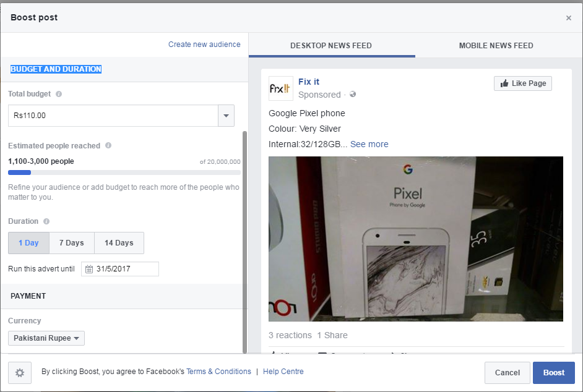Click the Estimated people reached info icon
Viewport: 583px width, 392px height.
108,146
